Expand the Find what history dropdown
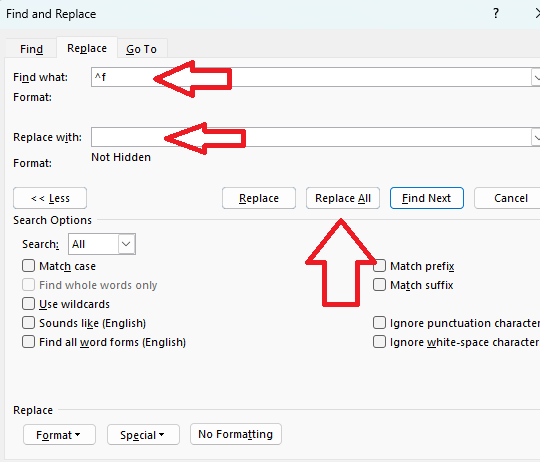Viewport: 540px width, 462px height. (x=536, y=77)
